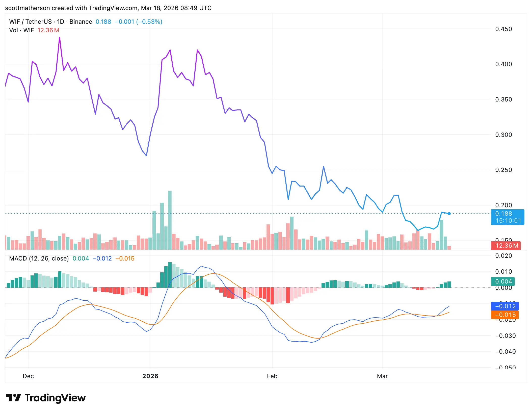
Task: Click the blue −0.012 MACD axis label
Action: tap(505, 306)
